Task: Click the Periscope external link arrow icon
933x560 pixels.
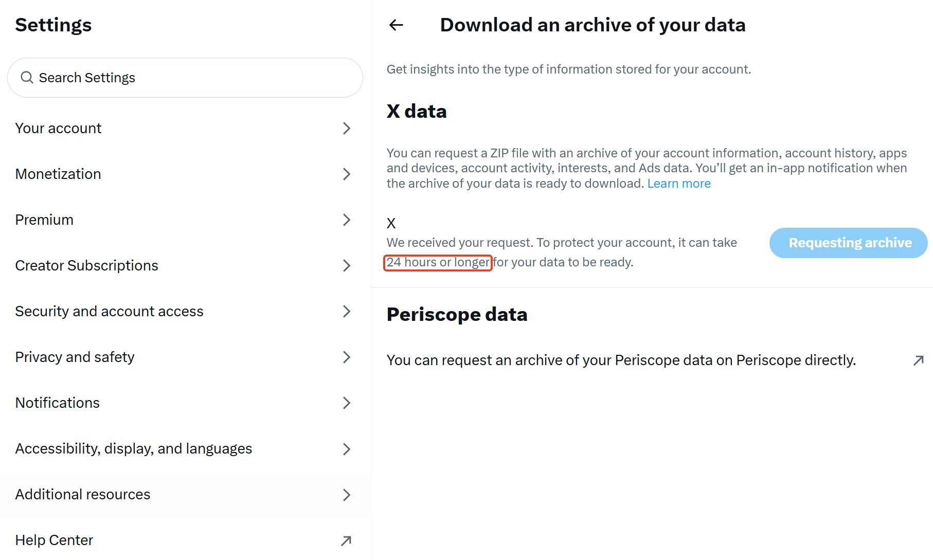Action: (919, 360)
